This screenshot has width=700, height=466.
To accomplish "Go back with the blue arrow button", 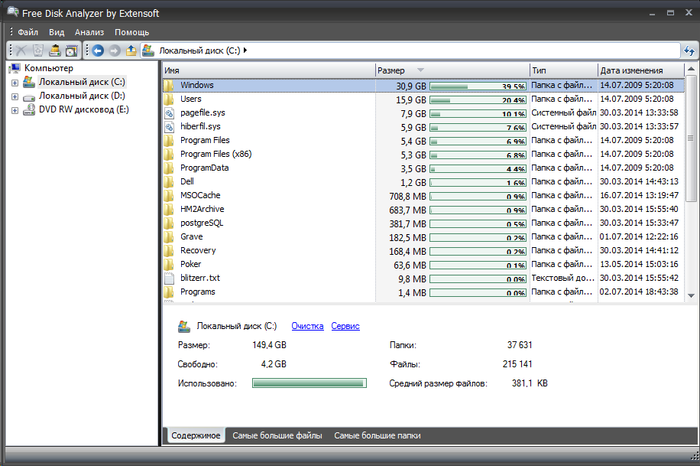I will click(x=98, y=51).
